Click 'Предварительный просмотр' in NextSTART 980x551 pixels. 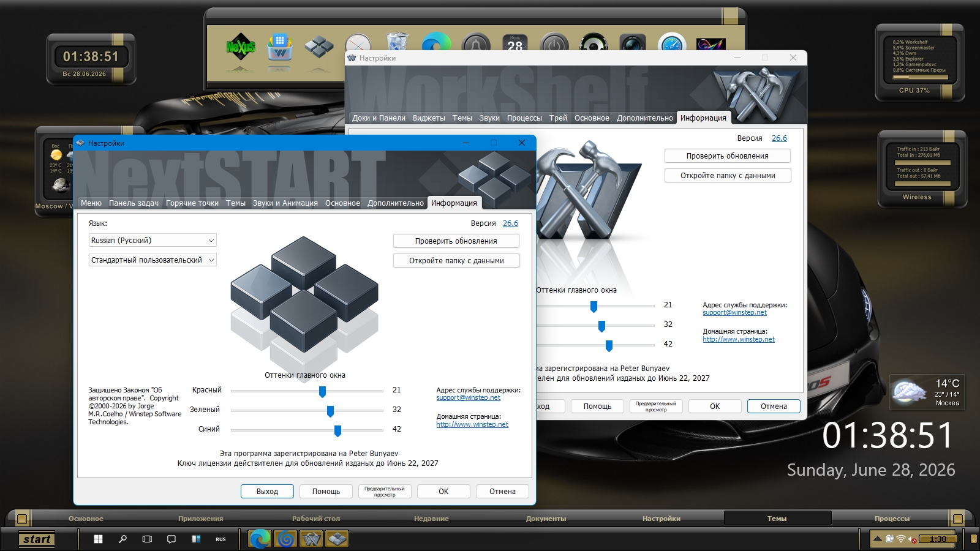point(385,492)
